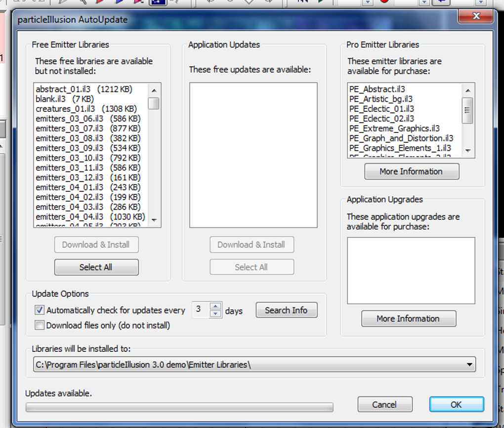504x428 pixels.
Task: Click free libraries list scroll down arrow
Action: point(154,220)
